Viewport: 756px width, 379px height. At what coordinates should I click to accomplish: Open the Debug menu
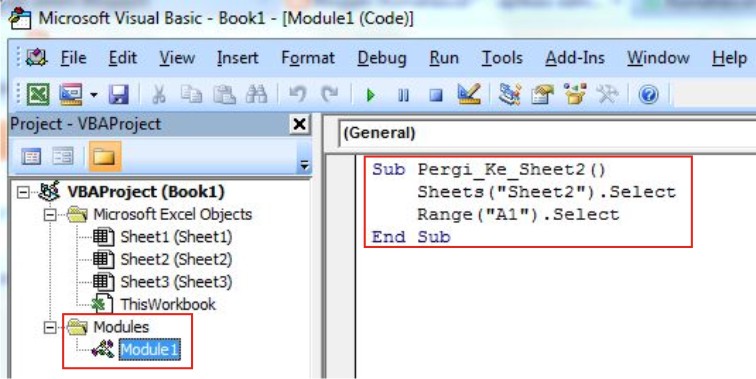(382, 58)
